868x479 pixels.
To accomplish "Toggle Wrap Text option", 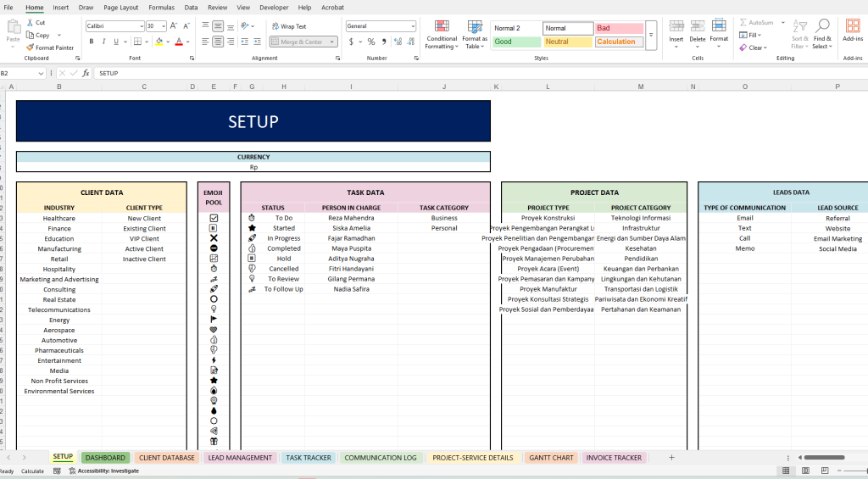I will [289, 26].
